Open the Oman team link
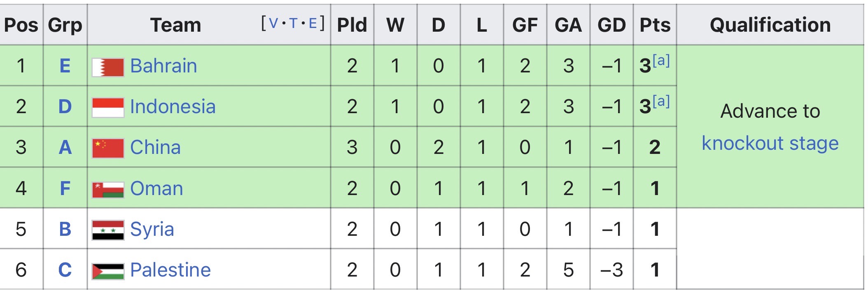868x293 pixels. click(156, 188)
